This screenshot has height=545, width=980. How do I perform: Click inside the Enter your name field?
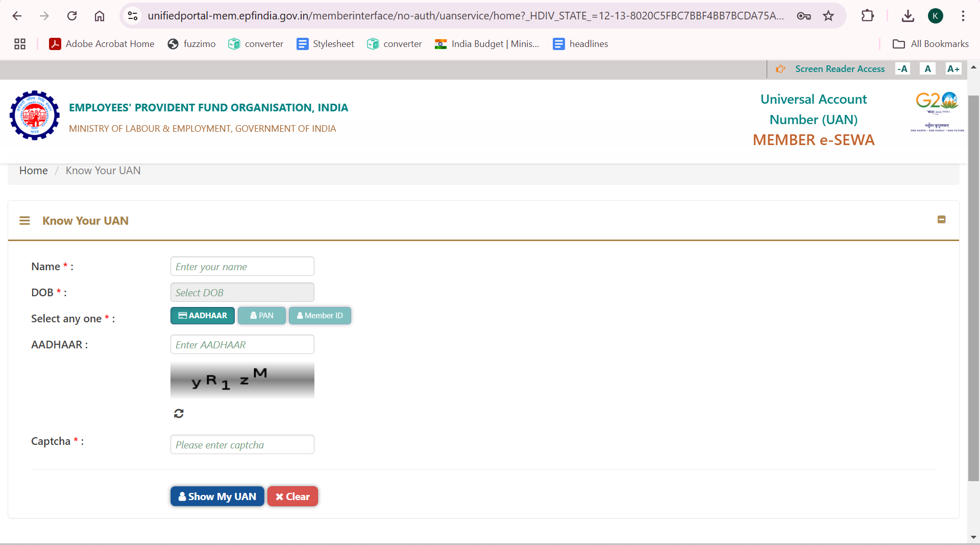(242, 266)
